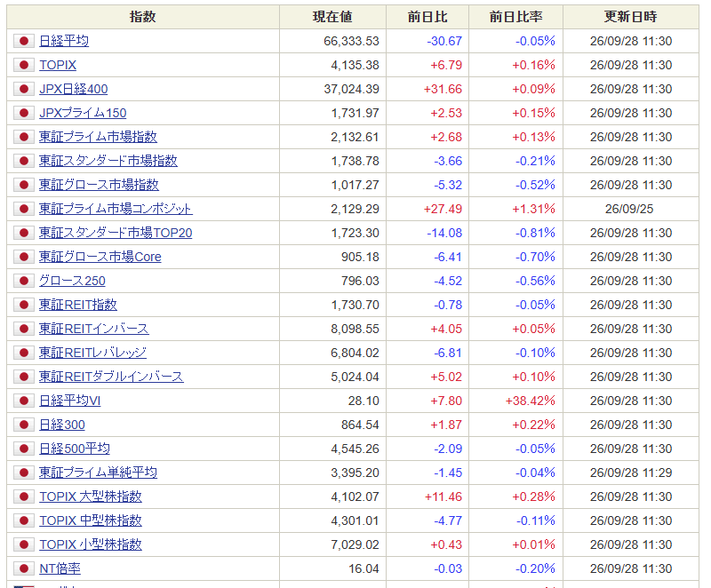Select the 26/09/25 update date cell
This screenshot has height=588, width=711.
pyautogui.click(x=631, y=210)
